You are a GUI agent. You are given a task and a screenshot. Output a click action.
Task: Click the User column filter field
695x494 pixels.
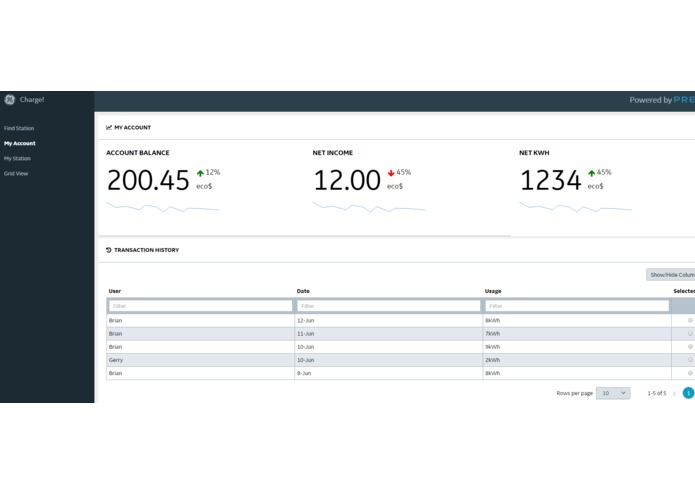(x=200, y=306)
